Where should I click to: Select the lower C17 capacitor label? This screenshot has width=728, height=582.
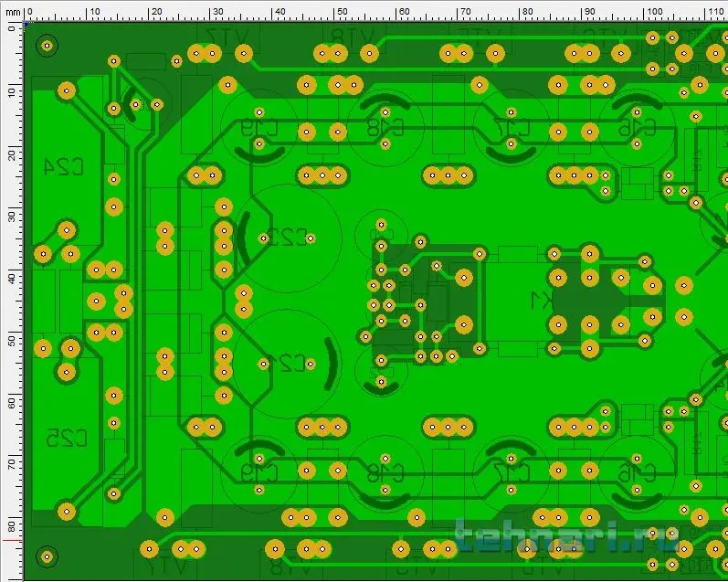coord(512,473)
